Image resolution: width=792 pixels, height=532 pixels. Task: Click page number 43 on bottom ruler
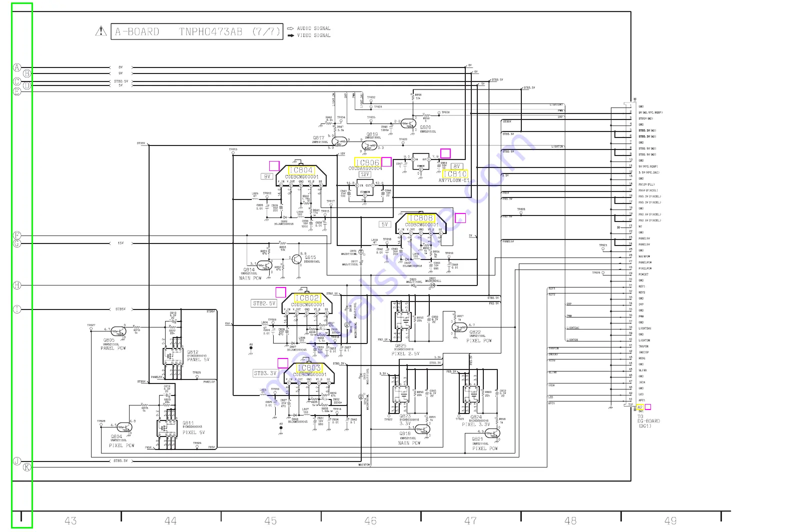tap(71, 521)
